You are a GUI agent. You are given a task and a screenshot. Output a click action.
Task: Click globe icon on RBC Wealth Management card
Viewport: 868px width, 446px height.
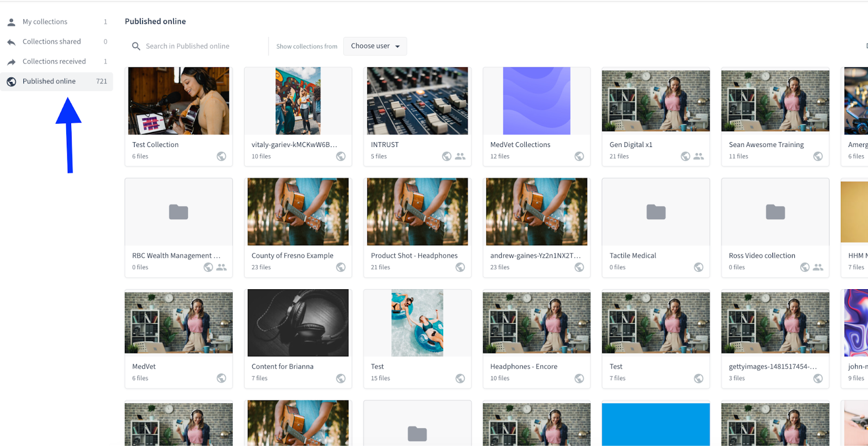pyautogui.click(x=208, y=267)
